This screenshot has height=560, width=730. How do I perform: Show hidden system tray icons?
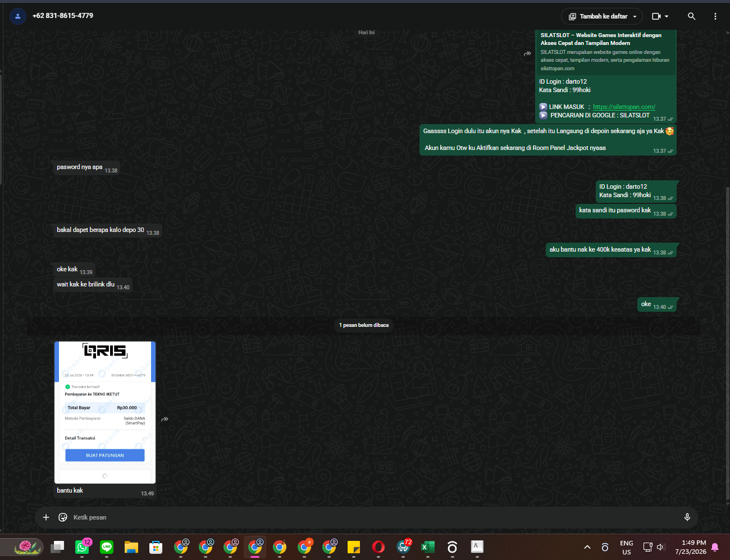click(587, 547)
